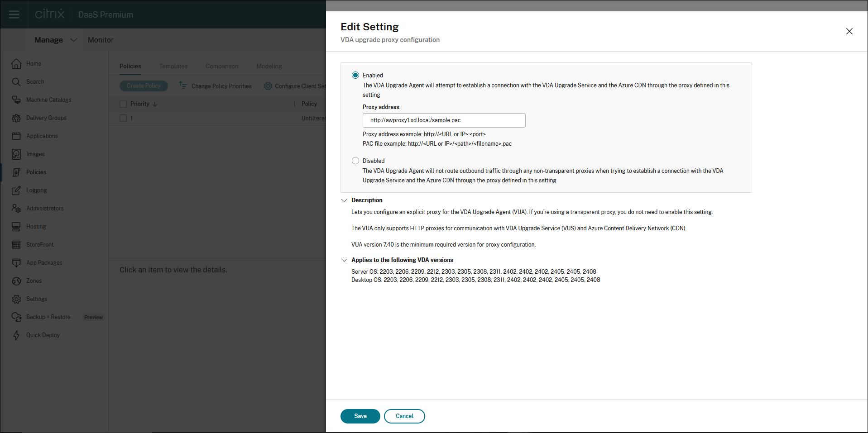Open the Manage dropdown
Screen dimensions: 868x433
pyautogui.click(x=56, y=40)
